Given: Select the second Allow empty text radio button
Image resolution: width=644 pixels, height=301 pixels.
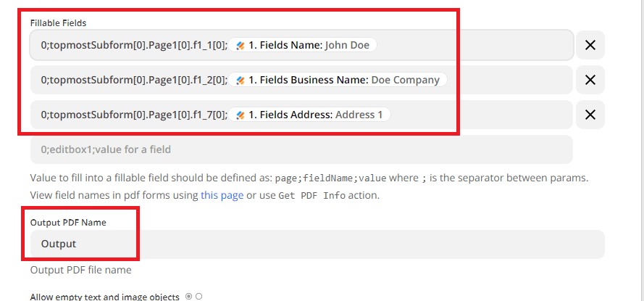Looking at the screenshot, I should (x=198, y=296).
